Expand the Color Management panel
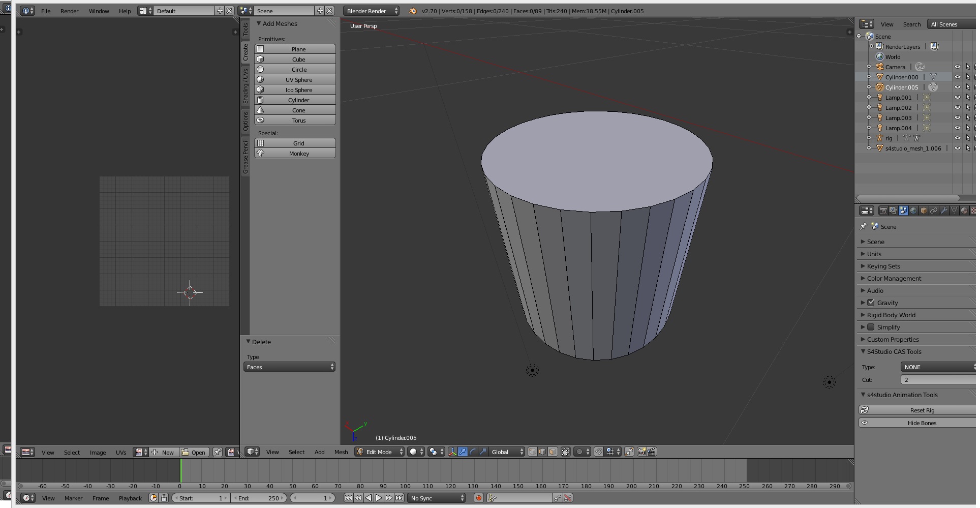980x508 pixels. tap(894, 279)
